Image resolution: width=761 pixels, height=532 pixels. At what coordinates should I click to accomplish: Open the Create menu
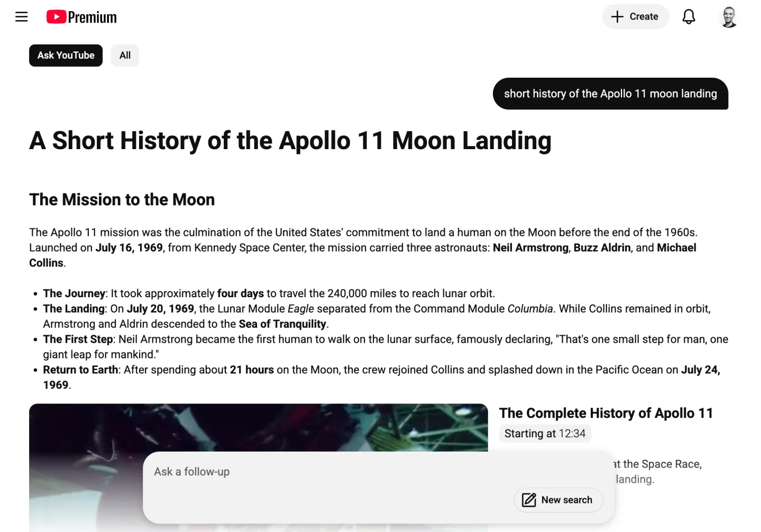click(635, 16)
